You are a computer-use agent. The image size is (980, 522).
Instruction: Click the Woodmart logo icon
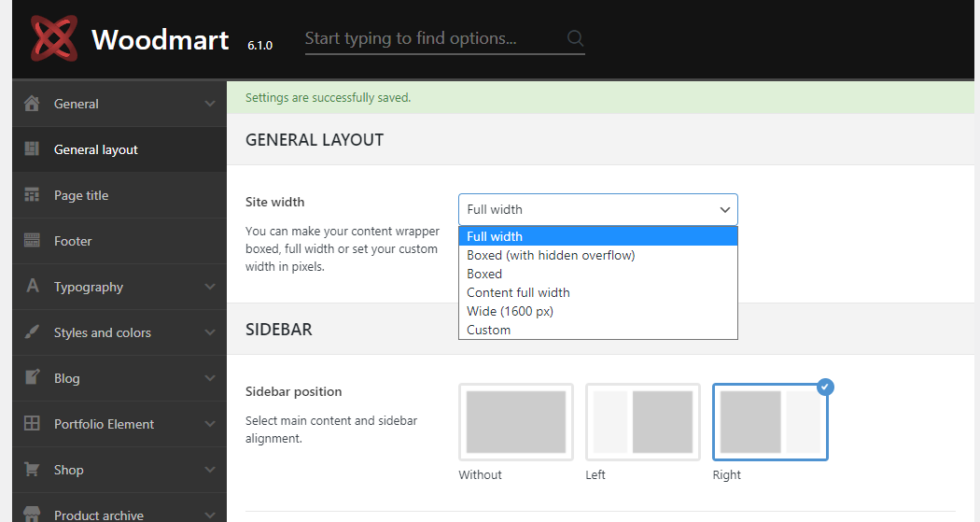tap(54, 39)
